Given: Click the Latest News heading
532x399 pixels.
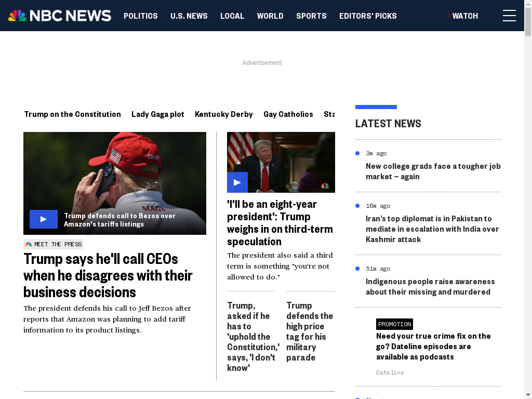Looking at the screenshot, I should tap(388, 124).
